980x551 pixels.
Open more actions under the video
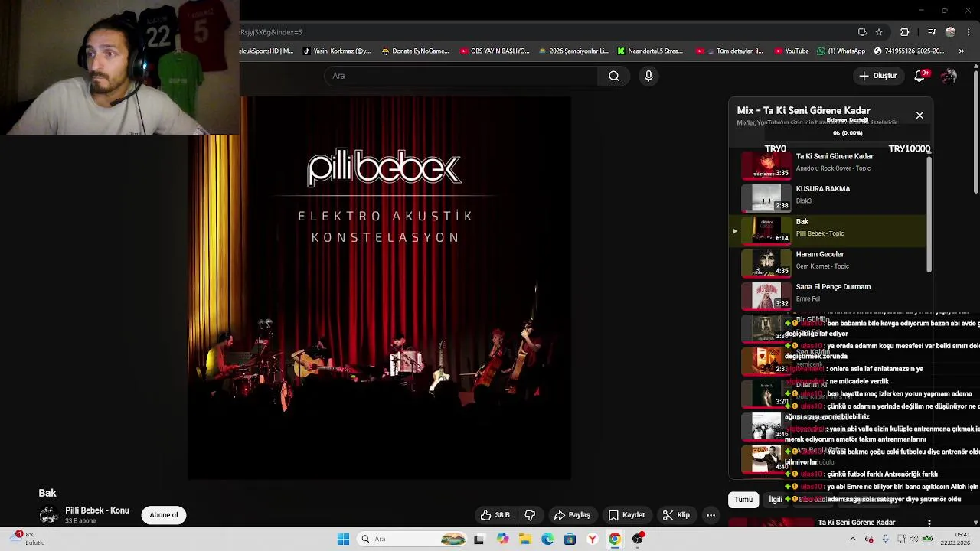710,515
